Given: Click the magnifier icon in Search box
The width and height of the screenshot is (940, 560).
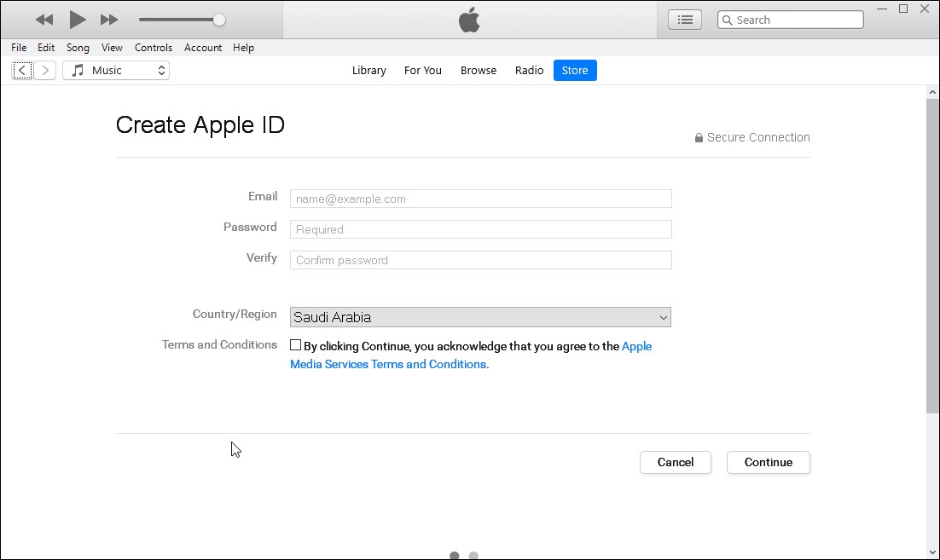Looking at the screenshot, I should coord(727,20).
